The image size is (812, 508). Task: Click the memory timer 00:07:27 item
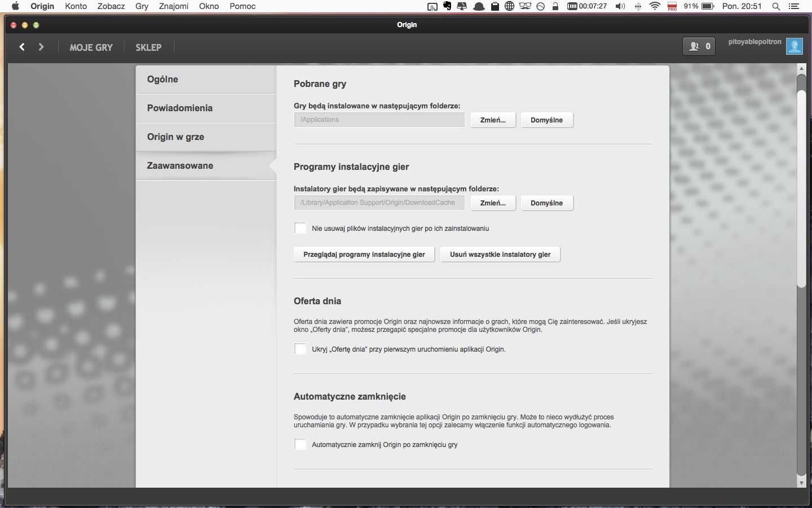tap(587, 6)
